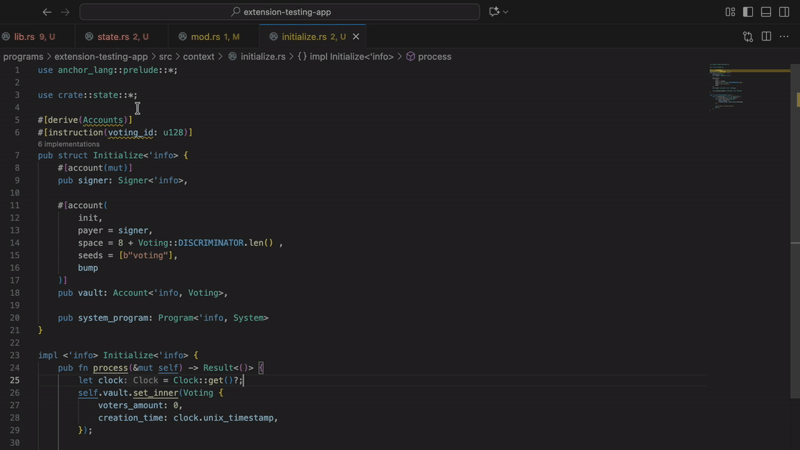Toggle the primary side bar visibility

tap(748, 12)
